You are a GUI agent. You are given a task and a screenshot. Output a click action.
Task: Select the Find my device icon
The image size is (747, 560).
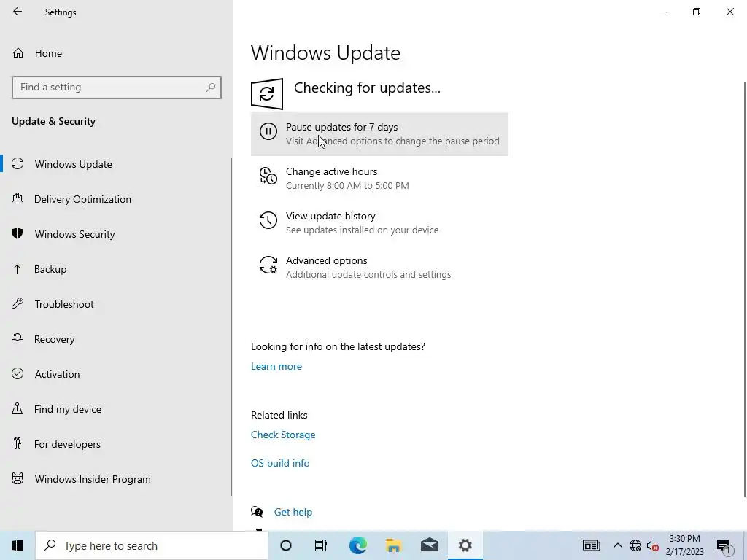coord(18,408)
